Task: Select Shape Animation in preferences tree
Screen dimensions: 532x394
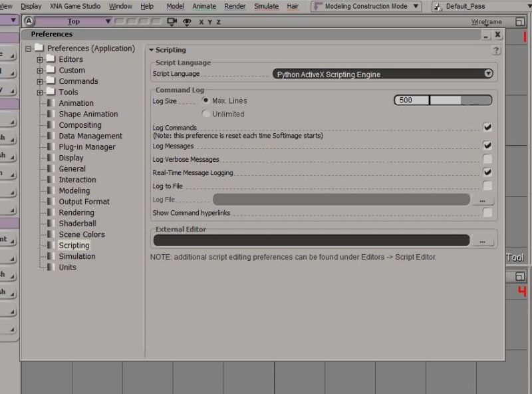Action: click(x=88, y=114)
